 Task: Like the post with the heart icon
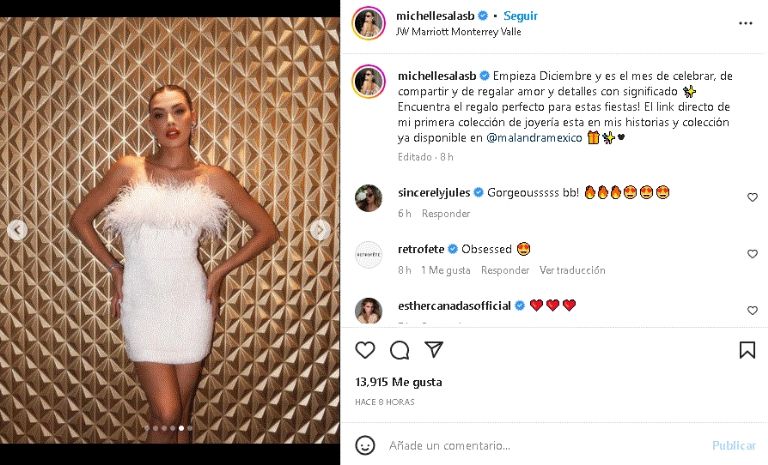[x=366, y=350]
